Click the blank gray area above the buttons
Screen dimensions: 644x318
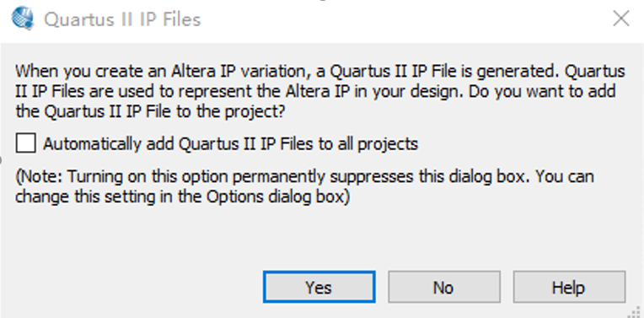[320, 236]
